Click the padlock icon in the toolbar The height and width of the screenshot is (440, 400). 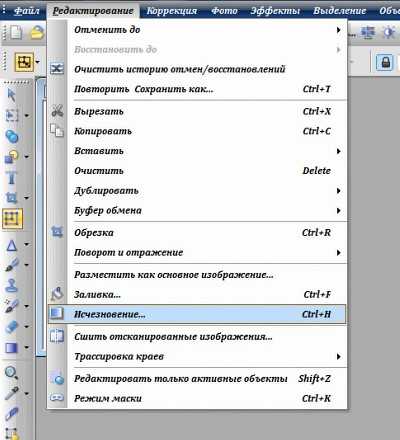[386, 62]
